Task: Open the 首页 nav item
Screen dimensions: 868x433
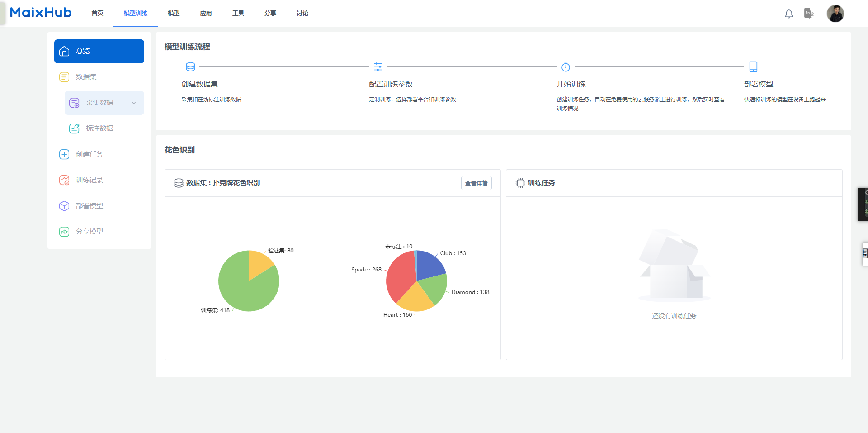Action: coord(97,14)
